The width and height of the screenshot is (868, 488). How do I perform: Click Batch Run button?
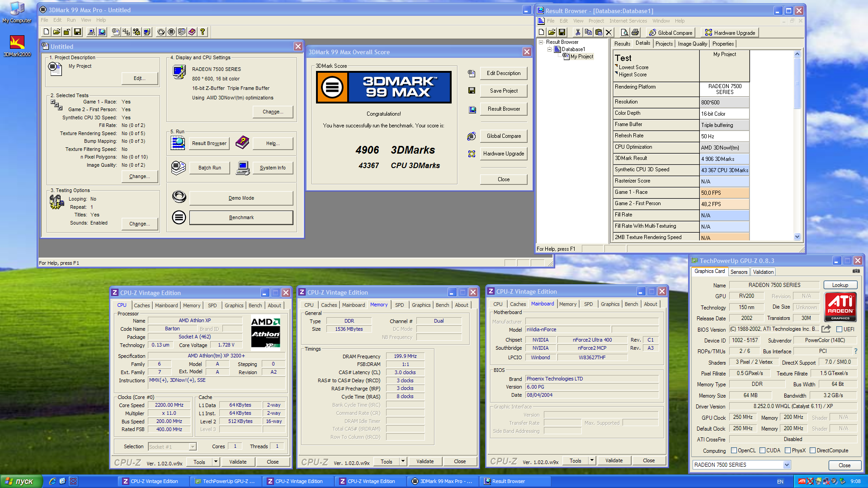(x=209, y=168)
